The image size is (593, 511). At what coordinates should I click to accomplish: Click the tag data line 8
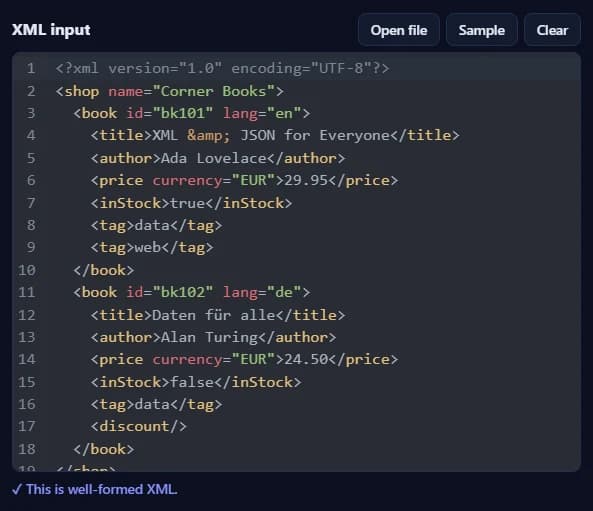pyautogui.click(x=157, y=225)
